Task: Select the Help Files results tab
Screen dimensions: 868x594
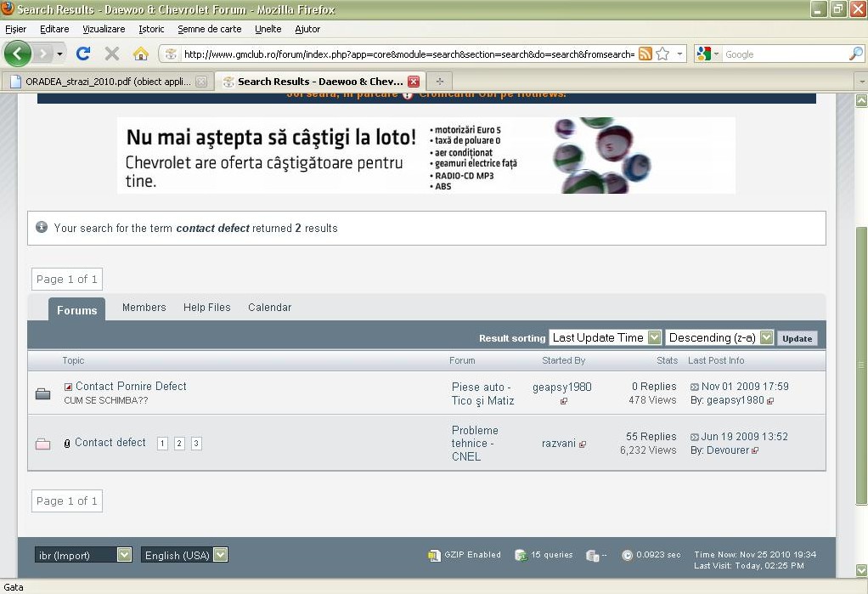Action: [207, 307]
